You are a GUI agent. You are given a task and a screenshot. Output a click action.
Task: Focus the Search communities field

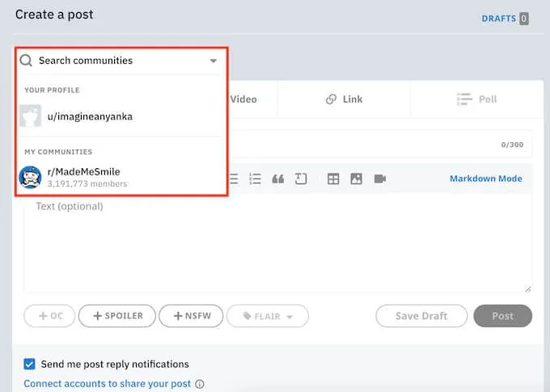(x=121, y=61)
